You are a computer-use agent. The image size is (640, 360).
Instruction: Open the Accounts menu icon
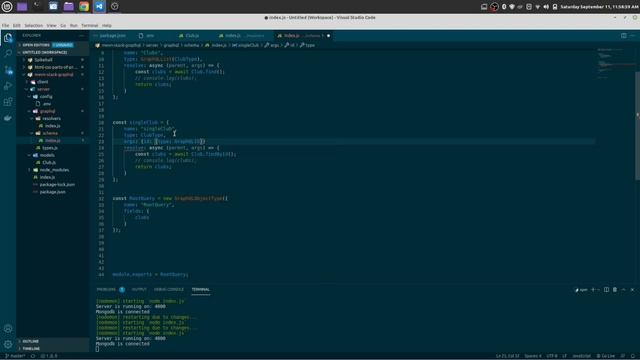click(x=8, y=329)
